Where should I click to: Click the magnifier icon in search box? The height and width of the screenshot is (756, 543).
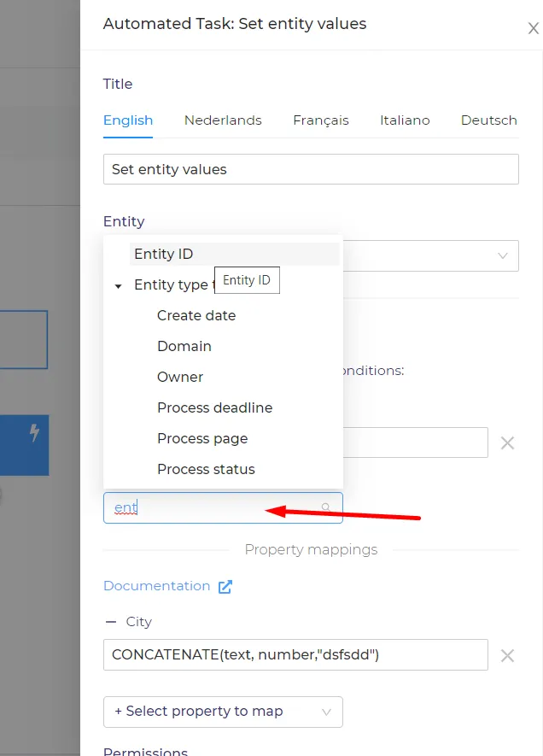pos(325,507)
